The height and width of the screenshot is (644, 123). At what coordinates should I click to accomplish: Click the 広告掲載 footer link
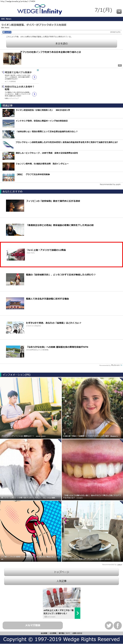pyautogui.click(x=53, y=633)
